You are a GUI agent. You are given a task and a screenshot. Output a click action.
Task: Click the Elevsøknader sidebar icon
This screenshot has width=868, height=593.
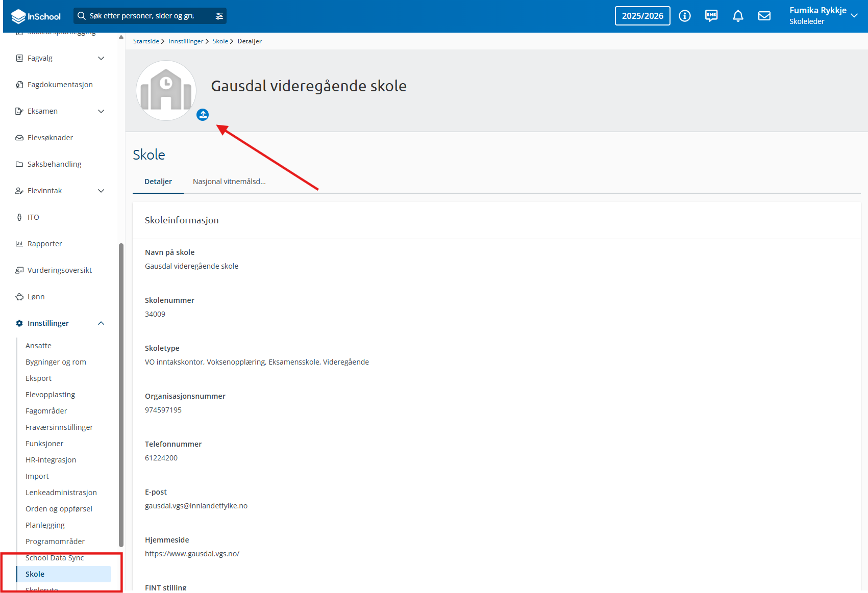[x=19, y=138]
